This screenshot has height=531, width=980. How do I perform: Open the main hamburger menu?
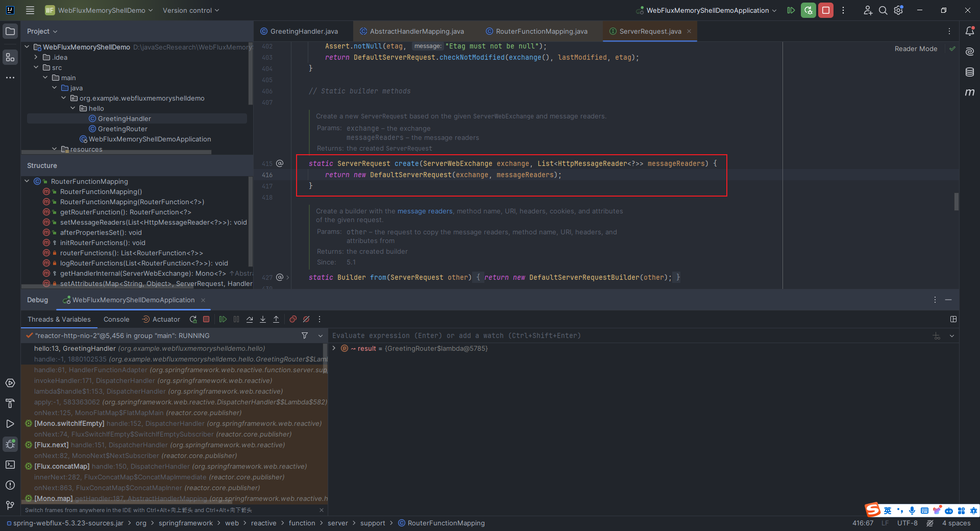point(30,10)
